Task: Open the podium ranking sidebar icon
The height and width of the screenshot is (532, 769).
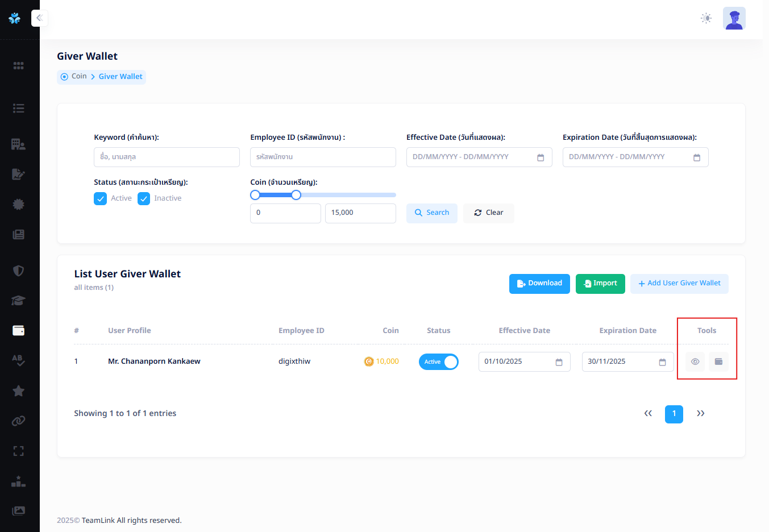Action: 18,481
